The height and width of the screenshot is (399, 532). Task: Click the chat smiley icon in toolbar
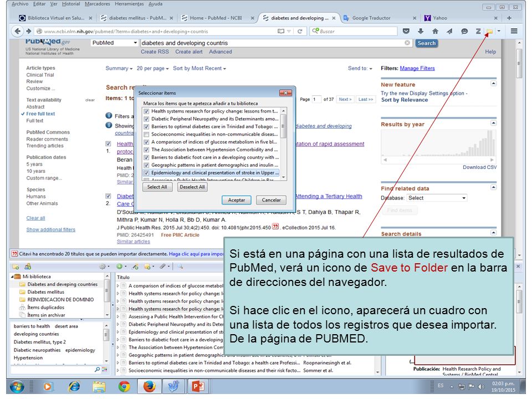(464, 31)
